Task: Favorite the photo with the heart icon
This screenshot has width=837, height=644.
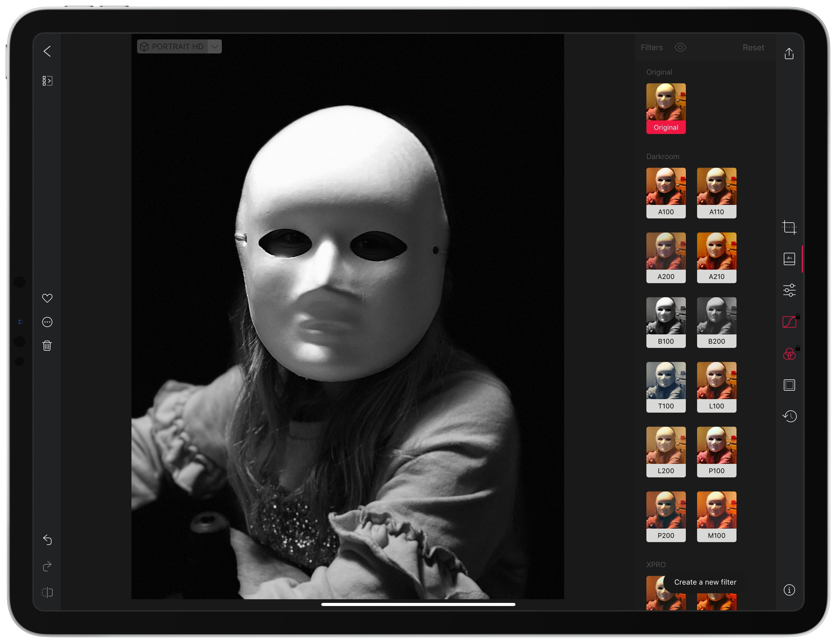Action: 47,298
